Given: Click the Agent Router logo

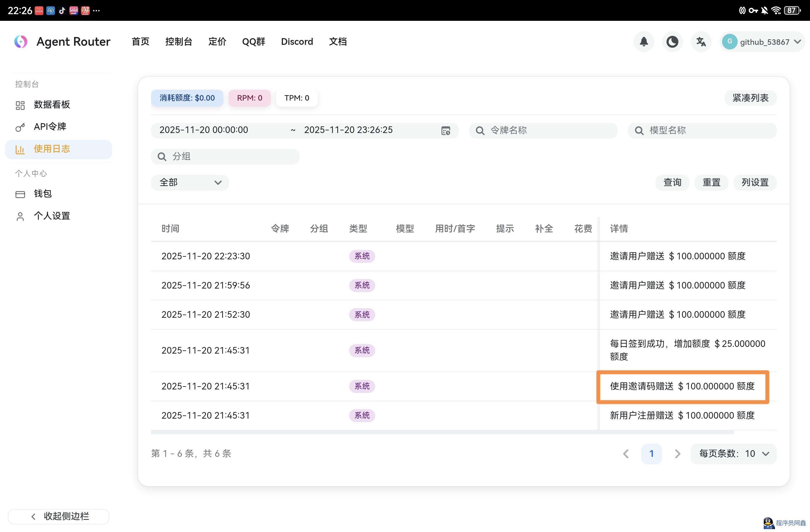Looking at the screenshot, I should pyautogui.click(x=20, y=42).
